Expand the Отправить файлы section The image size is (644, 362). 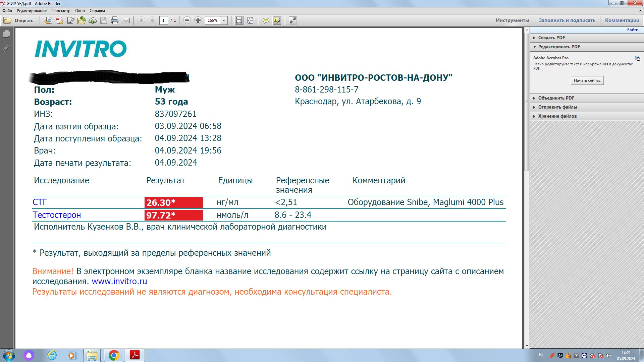(557, 107)
